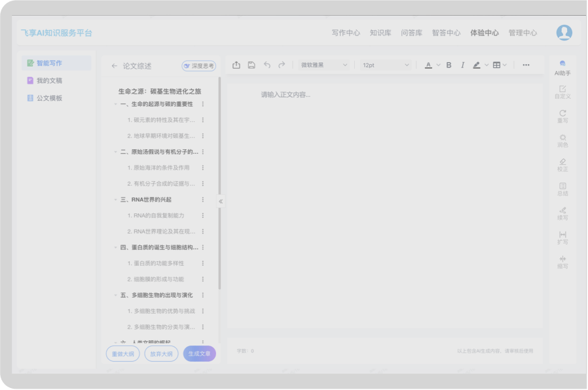Select the 缩写 shorten tool
This screenshot has height=390, width=588.
click(x=562, y=262)
